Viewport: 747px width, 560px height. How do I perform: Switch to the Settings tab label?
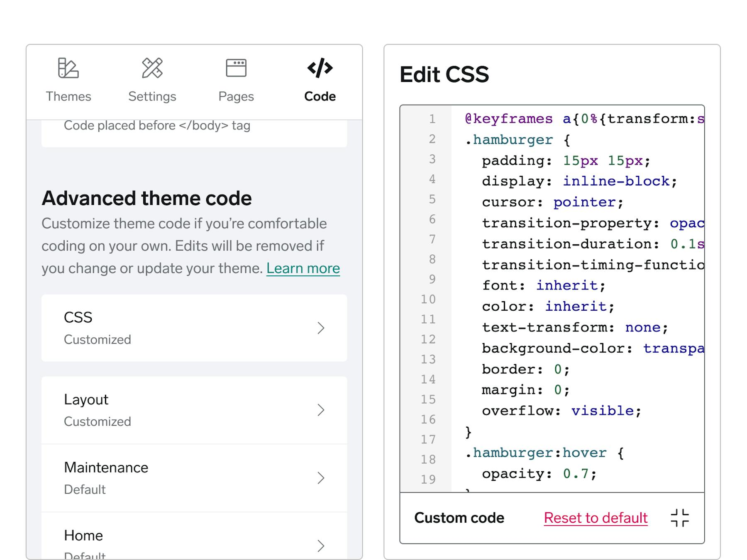(152, 96)
